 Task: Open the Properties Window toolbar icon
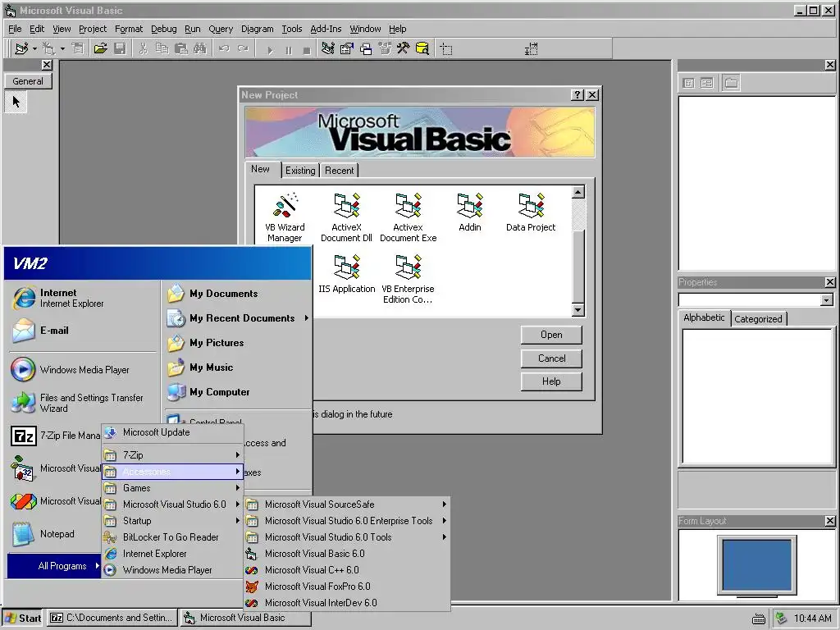347,48
